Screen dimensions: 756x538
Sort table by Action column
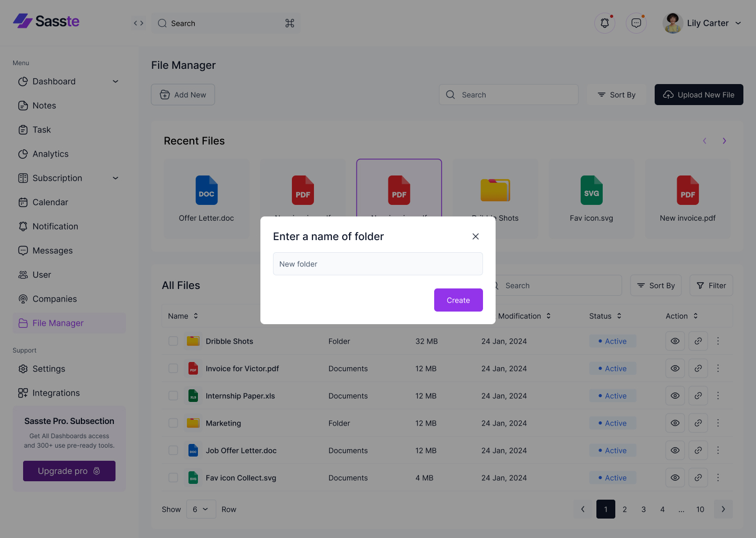pyautogui.click(x=682, y=316)
